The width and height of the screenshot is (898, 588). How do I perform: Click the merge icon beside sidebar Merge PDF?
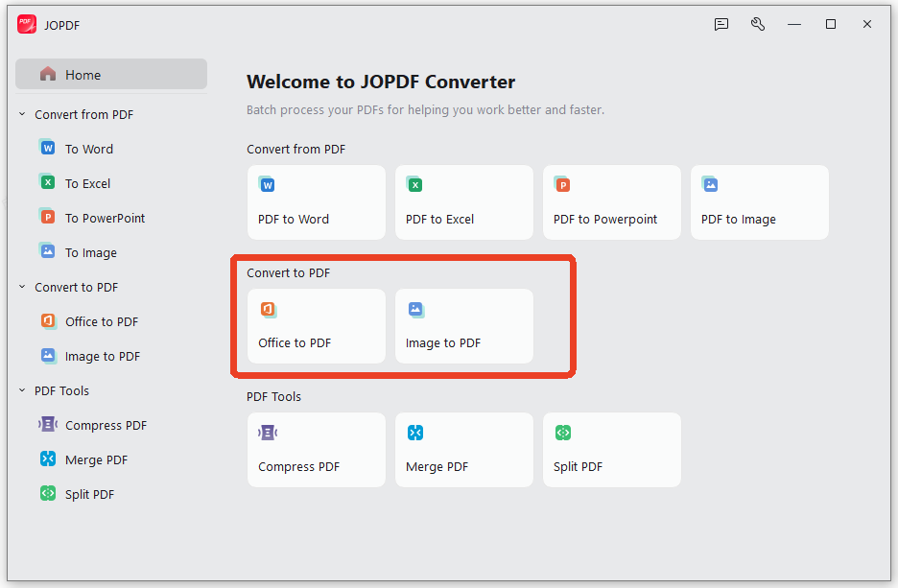[48, 459]
